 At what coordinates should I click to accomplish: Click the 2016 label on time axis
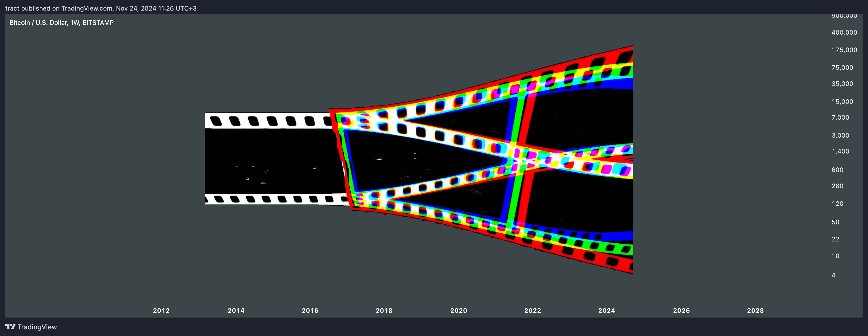[x=310, y=310]
